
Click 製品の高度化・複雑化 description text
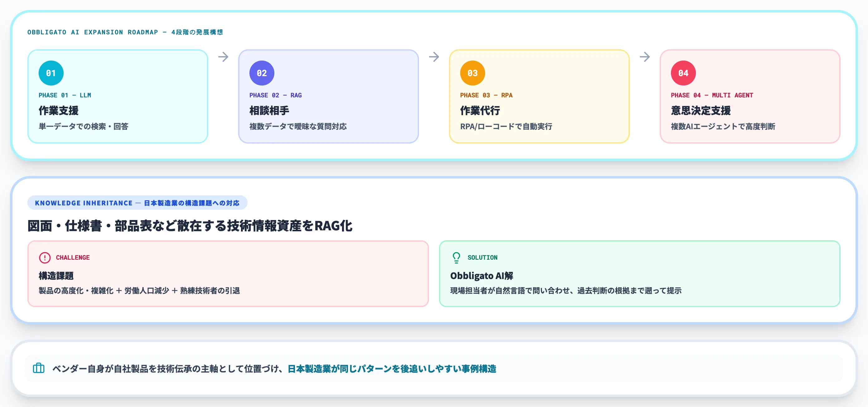click(x=139, y=291)
